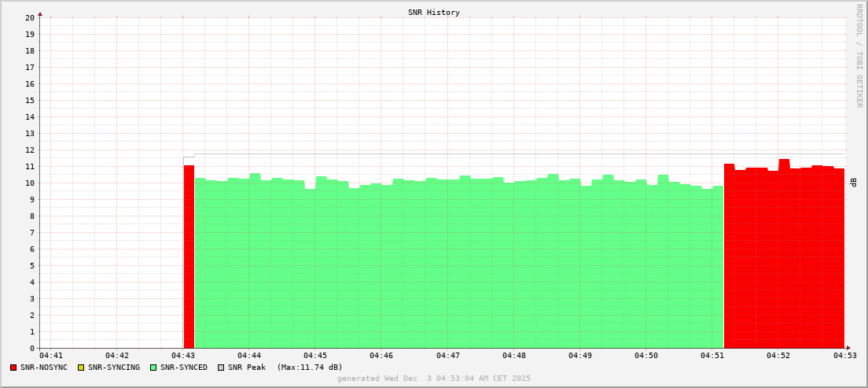Click the Max:11.74 dB peak value text
Image resolution: width=868 pixels, height=388 pixels.
point(310,368)
